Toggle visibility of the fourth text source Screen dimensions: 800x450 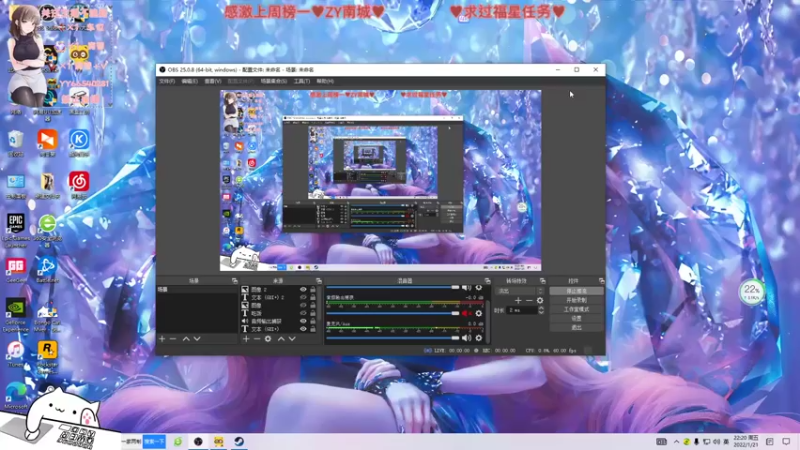[303, 313]
